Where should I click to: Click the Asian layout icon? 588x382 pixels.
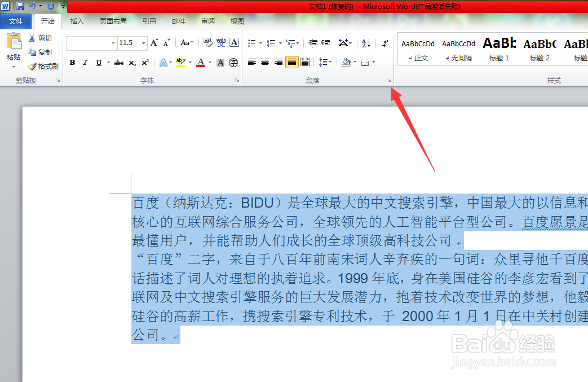coord(343,43)
